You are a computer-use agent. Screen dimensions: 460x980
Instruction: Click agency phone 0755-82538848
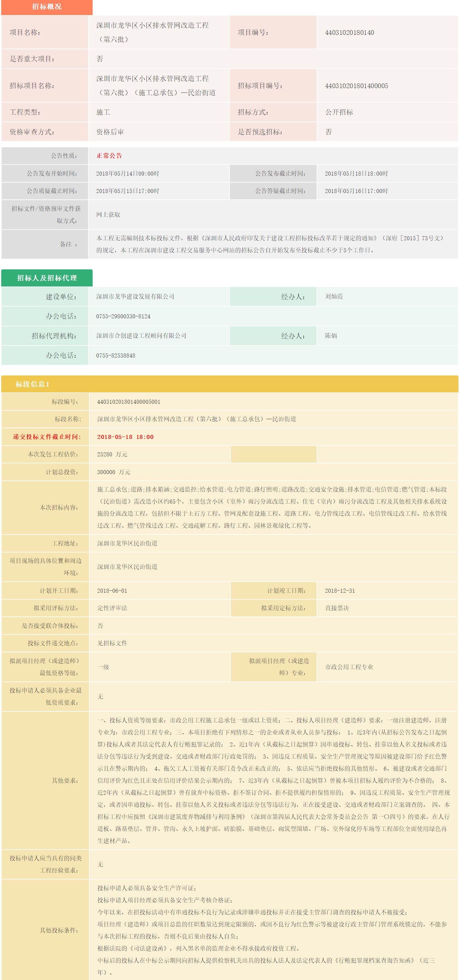point(115,355)
